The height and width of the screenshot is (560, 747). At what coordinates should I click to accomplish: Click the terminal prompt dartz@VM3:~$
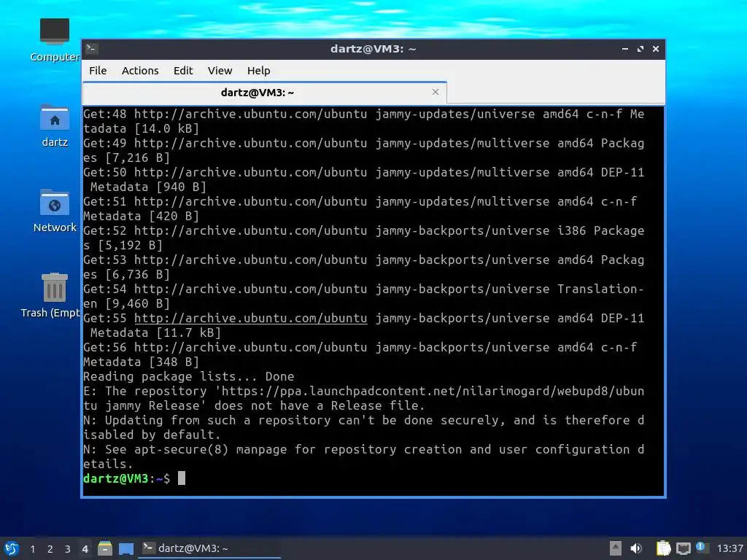(126, 478)
